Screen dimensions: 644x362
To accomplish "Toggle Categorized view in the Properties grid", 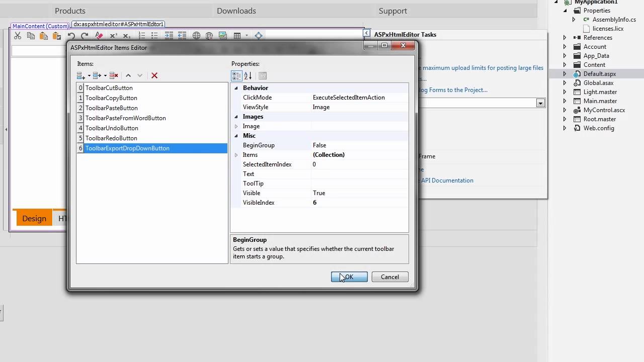I will pyautogui.click(x=236, y=76).
